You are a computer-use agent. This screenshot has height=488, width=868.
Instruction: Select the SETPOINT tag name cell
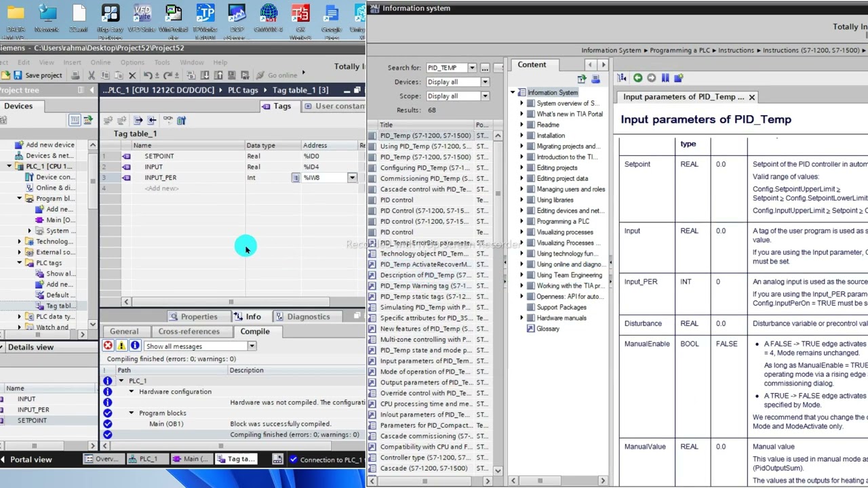pos(187,156)
